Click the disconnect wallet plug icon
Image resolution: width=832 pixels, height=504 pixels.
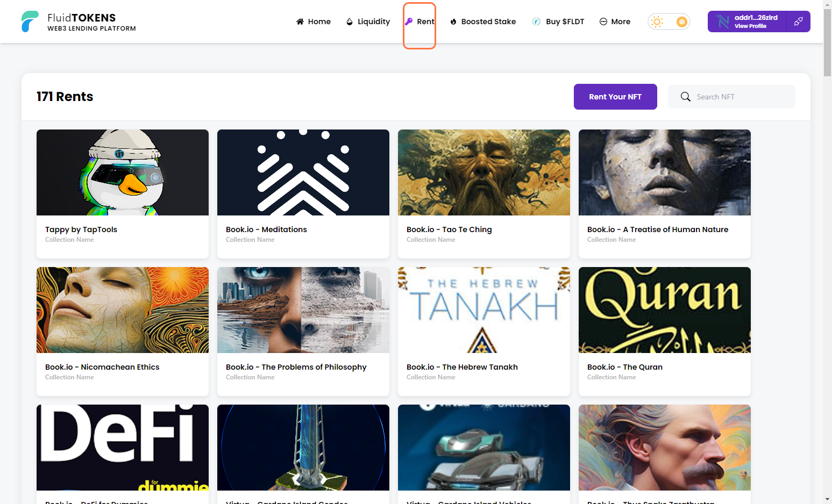pos(798,21)
